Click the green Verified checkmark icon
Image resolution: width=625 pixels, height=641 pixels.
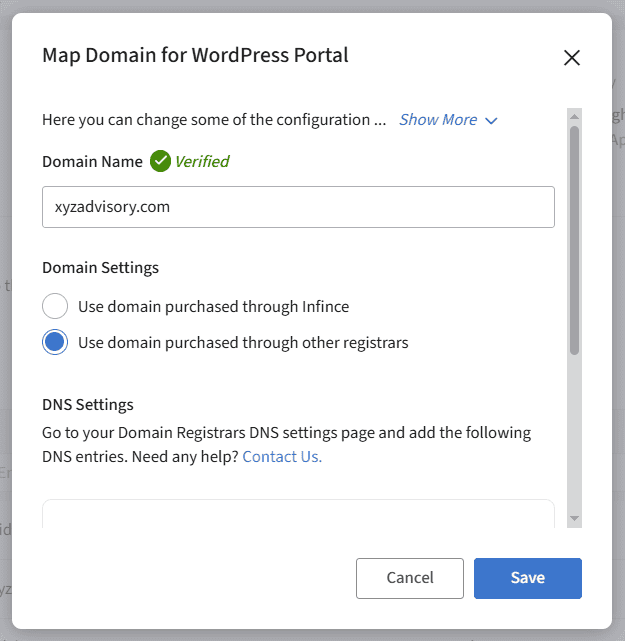coord(160,161)
